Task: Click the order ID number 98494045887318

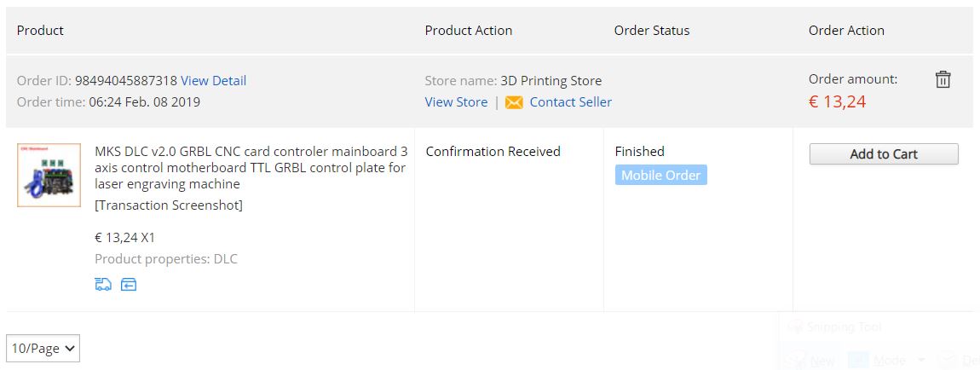Action: pyautogui.click(x=126, y=81)
